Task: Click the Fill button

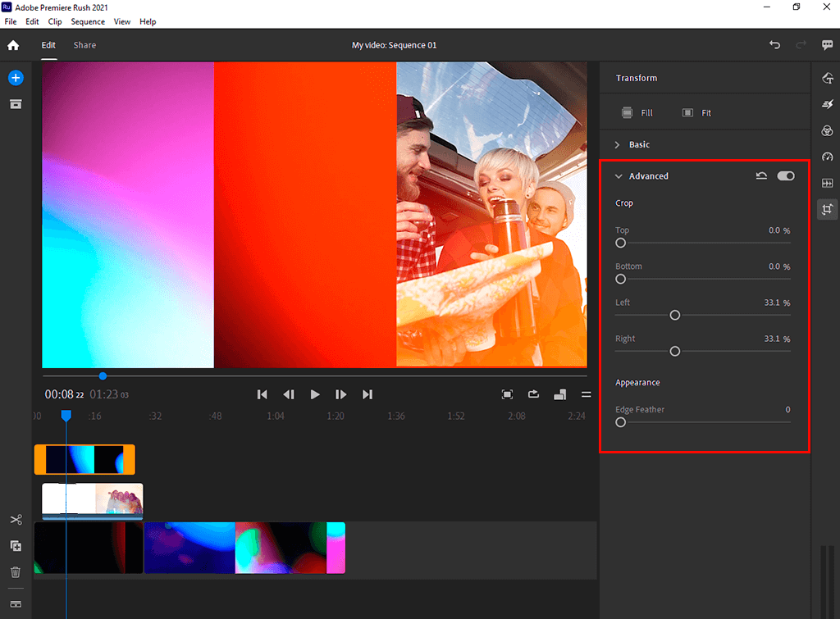Action: point(637,113)
